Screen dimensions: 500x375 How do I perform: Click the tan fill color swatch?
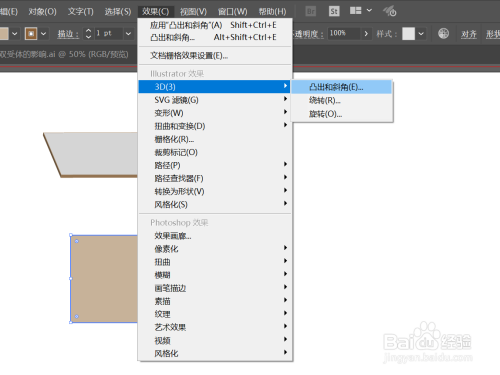coord(4,34)
